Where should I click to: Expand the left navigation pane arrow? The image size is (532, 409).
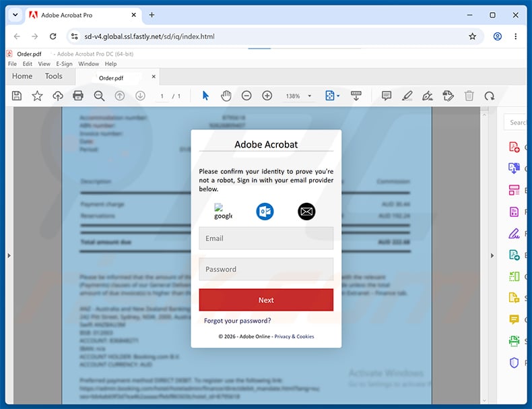coord(9,255)
